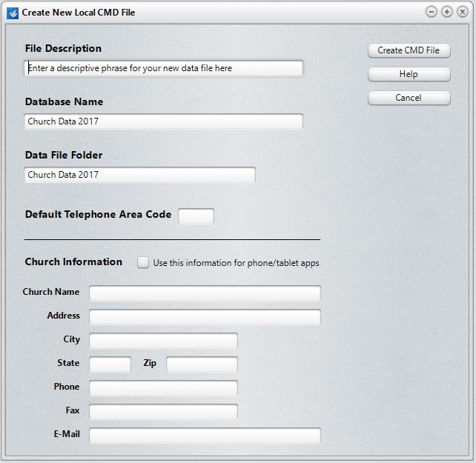Enable Use this information for phone/tablet apps
The width and height of the screenshot is (476, 463).
tap(143, 262)
